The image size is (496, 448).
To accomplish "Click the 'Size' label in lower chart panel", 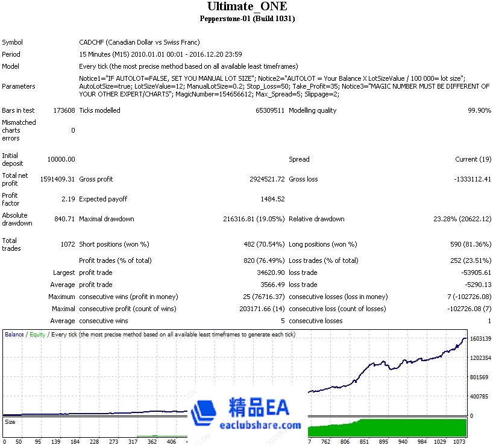I will tap(10, 422).
